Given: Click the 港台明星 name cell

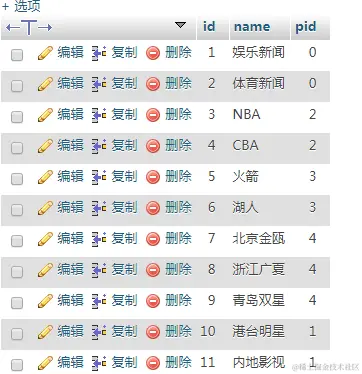Looking at the screenshot, I should [x=258, y=331].
